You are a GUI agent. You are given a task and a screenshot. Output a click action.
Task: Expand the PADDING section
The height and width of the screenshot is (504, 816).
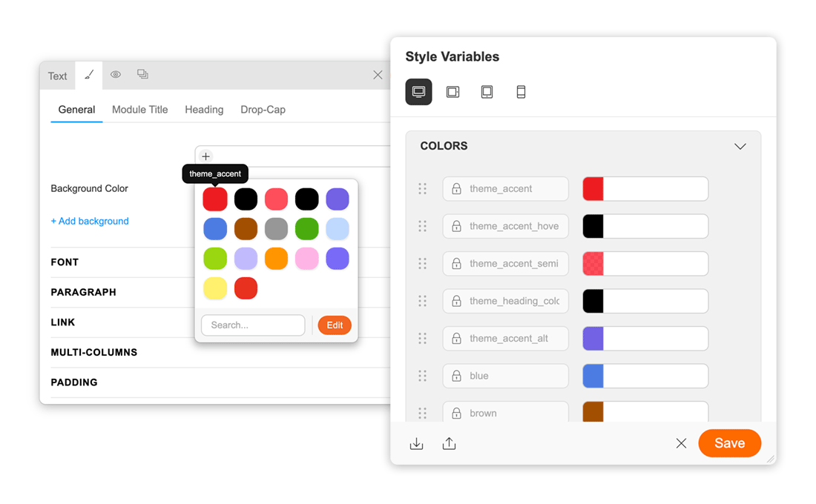coord(74,382)
